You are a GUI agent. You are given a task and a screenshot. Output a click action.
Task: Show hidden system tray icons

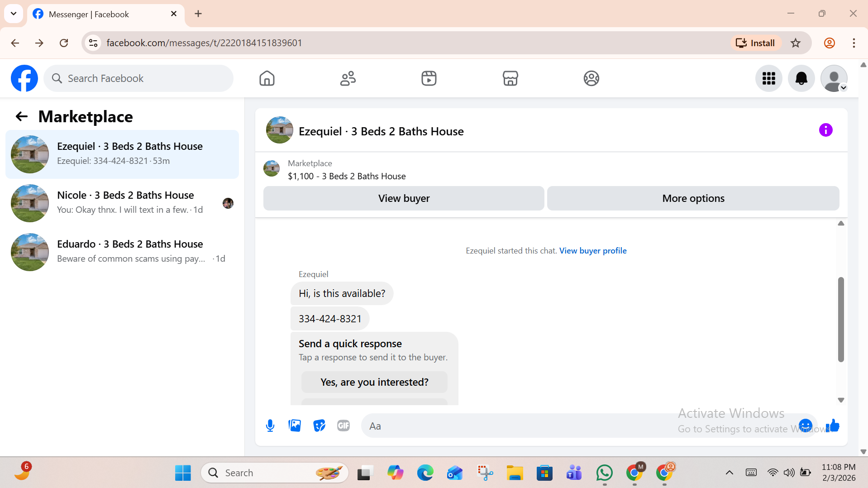tap(729, 473)
